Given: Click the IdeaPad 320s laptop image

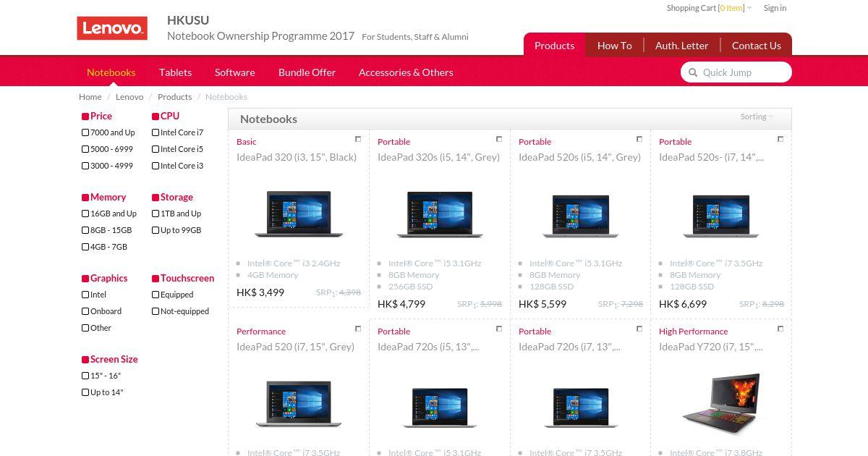Looking at the screenshot, I should coord(440,214).
